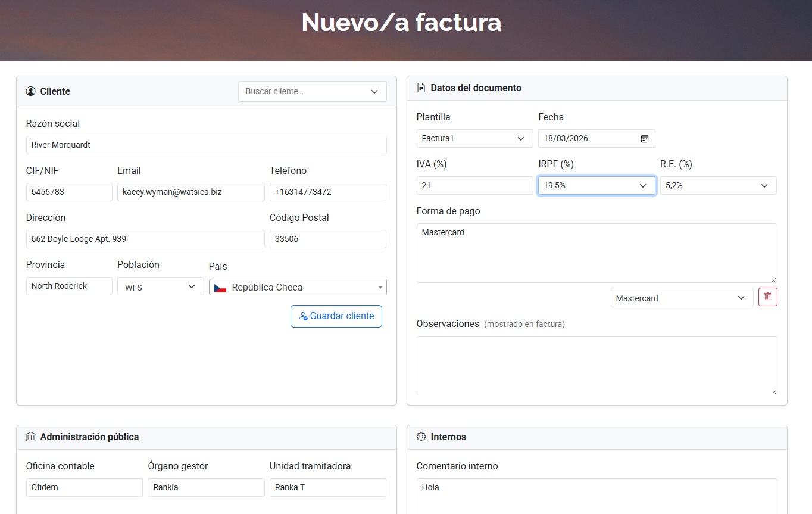
Task: Expand the Población WFS dropdown
Action: click(160, 286)
